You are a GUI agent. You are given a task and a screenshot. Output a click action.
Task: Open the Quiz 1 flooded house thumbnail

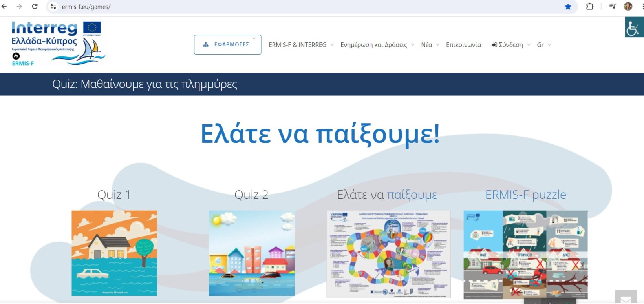[x=114, y=253]
